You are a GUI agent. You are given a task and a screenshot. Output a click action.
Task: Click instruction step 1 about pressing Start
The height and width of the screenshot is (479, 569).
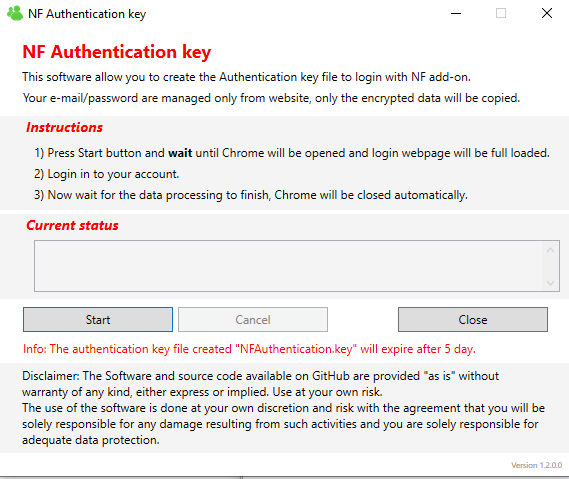point(292,153)
